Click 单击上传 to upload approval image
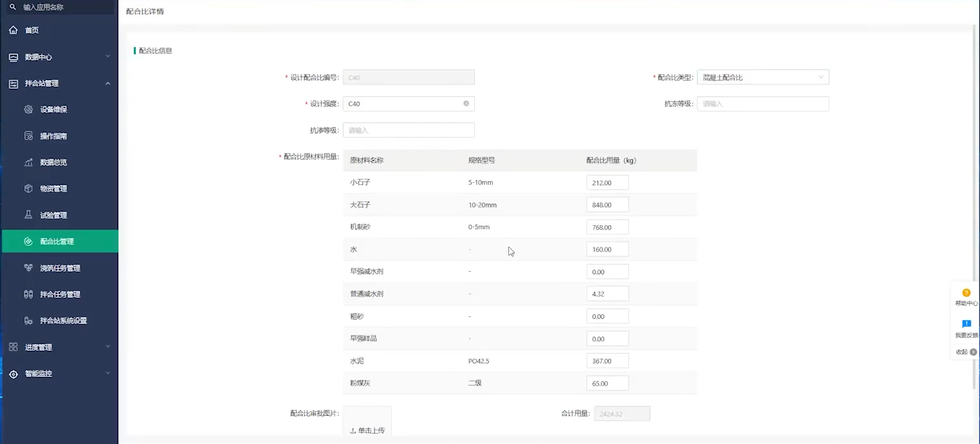The height and width of the screenshot is (444, 980). pyautogui.click(x=367, y=430)
